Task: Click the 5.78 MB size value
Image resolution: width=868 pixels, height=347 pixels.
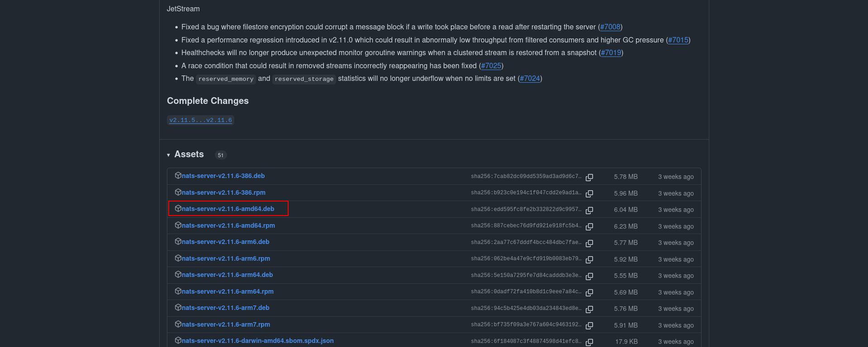Action: coord(626,177)
